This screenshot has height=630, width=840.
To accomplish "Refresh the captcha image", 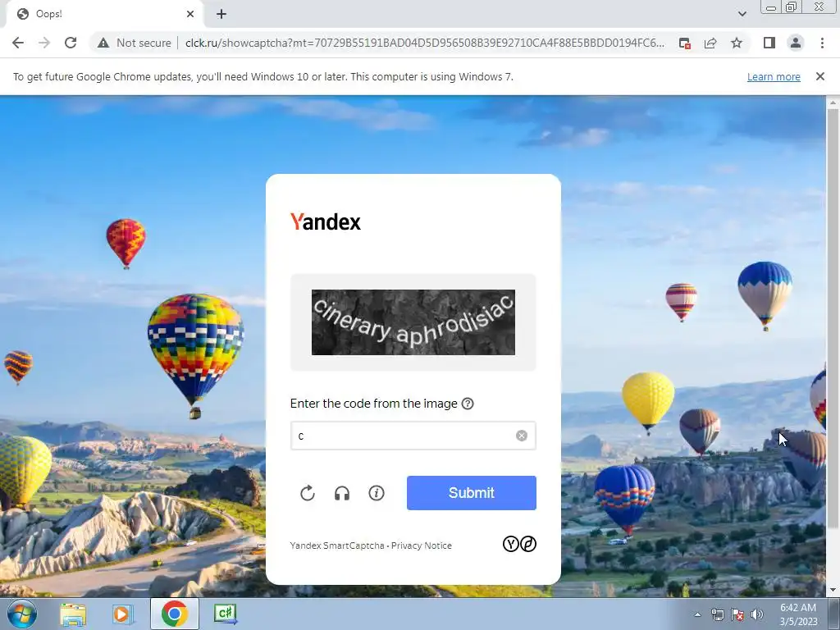I will (x=308, y=493).
